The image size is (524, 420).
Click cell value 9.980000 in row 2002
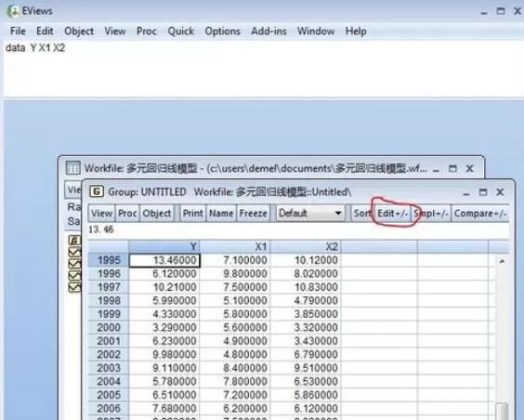(x=164, y=354)
